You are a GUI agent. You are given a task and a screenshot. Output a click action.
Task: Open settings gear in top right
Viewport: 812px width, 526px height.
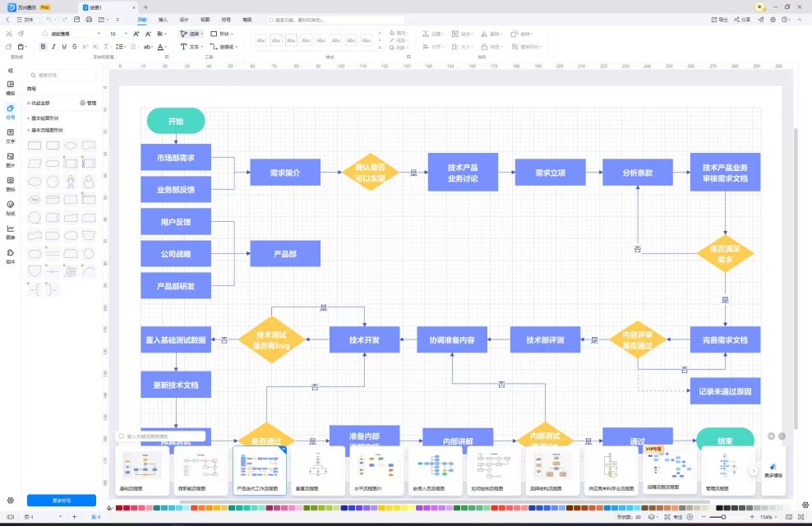click(x=773, y=20)
